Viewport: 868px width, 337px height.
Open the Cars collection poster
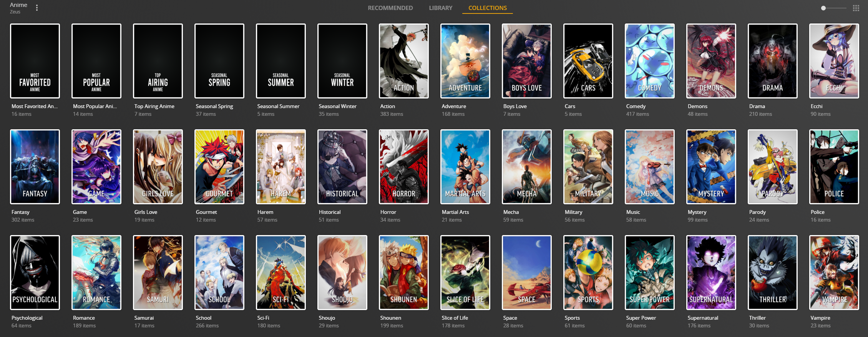588,61
